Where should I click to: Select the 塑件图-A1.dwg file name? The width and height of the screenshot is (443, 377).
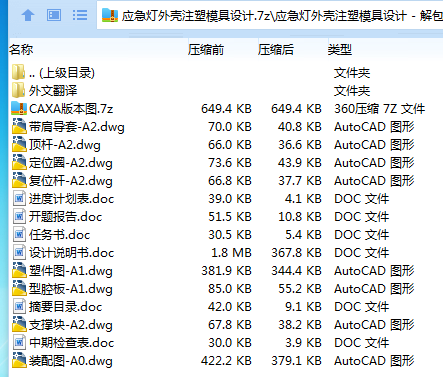71,271
